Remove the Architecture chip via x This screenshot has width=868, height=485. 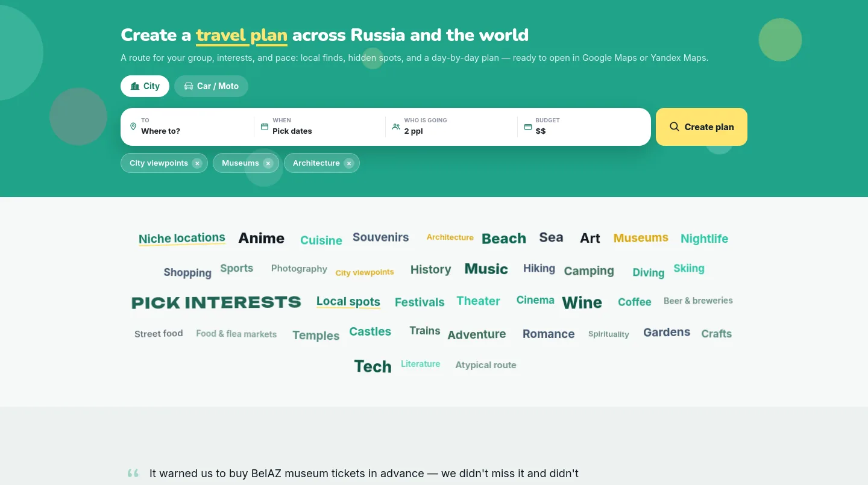click(349, 163)
